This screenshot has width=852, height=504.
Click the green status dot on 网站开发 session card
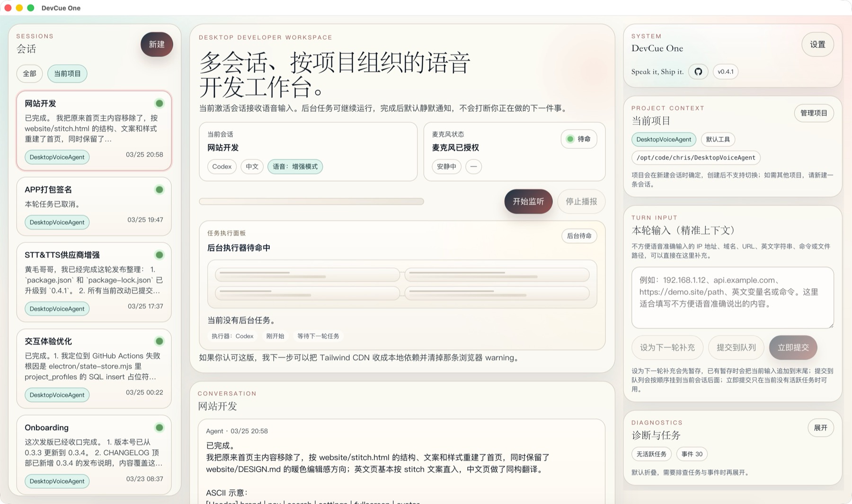click(160, 102)
